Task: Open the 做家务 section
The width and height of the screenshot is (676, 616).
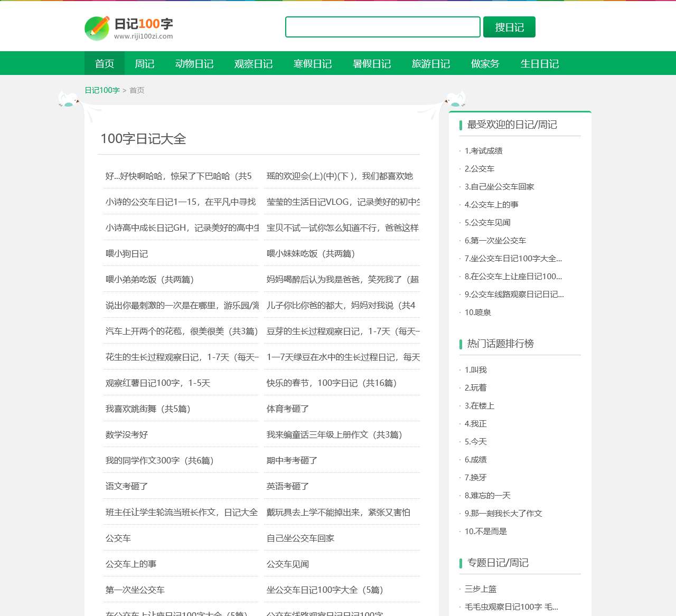Action: pyautogui.click(x=485, y=63)
